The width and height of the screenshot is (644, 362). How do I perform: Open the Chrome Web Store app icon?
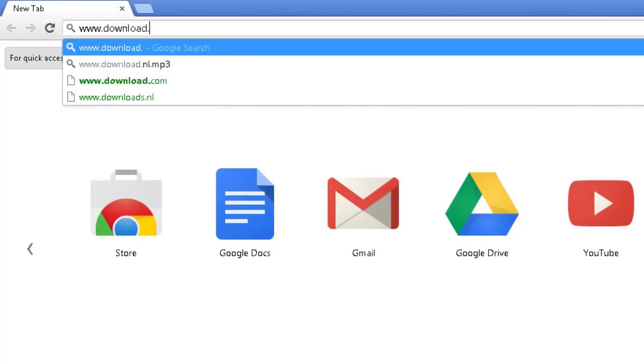(126, 203)
